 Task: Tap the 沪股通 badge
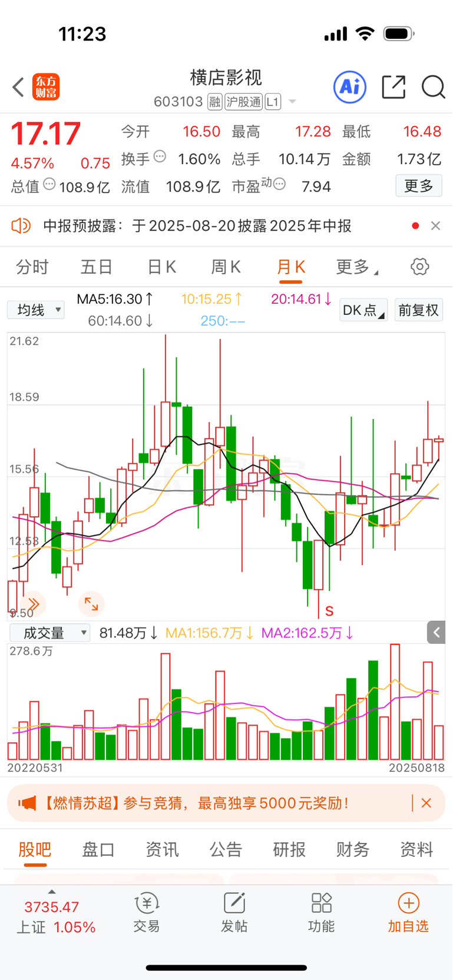[x=243, y=102]
